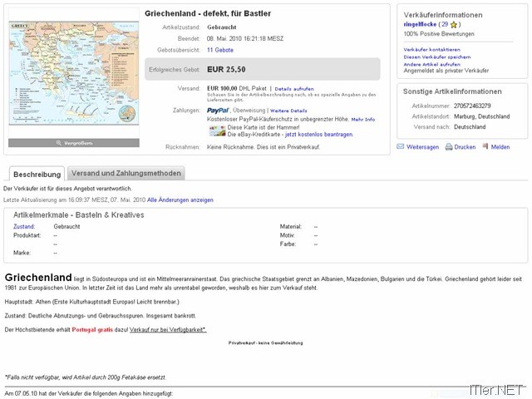Screen dimensions: 532x399
Task: Click the eBay credit card image
Action: 217,131
